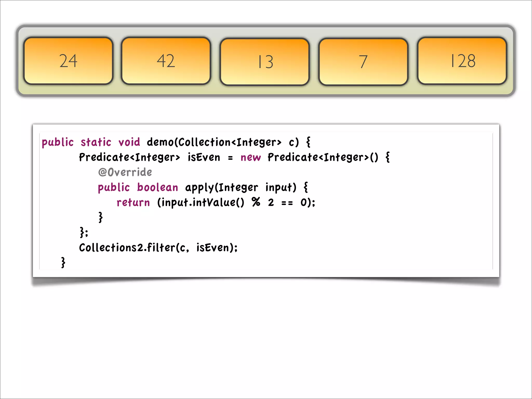This screenshot has height=399, width=532.
Task: Click the "return" keyword in code
Action: 133,203
